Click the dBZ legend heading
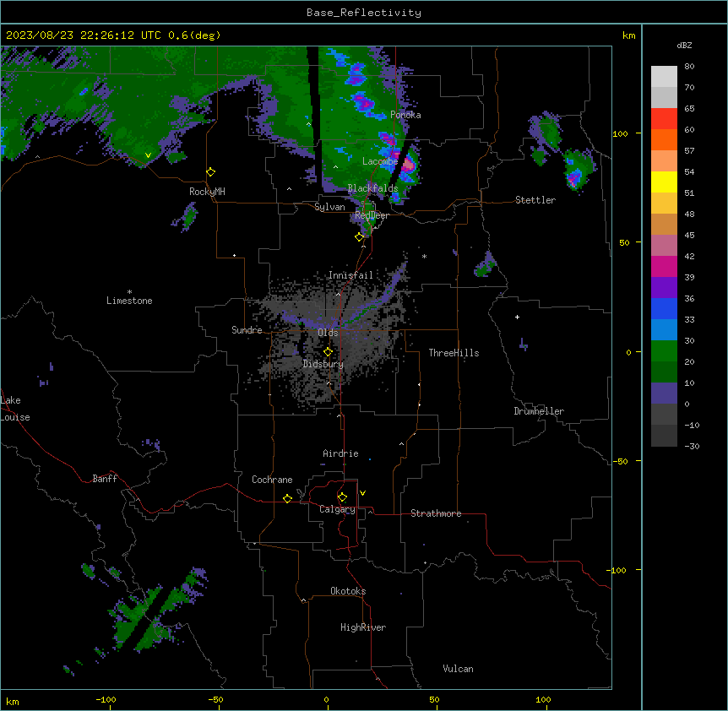 point(684,45)
